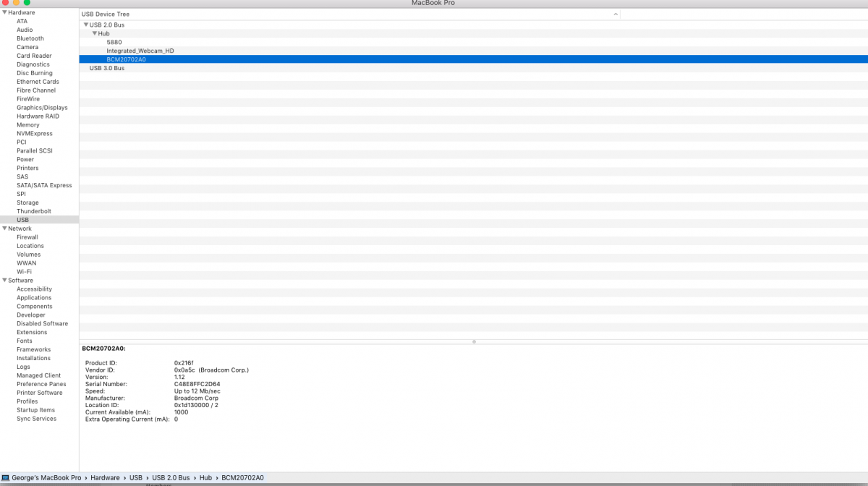Open Startup Items list
Viewport: 868px width, 486px height.
pos(35,410)
